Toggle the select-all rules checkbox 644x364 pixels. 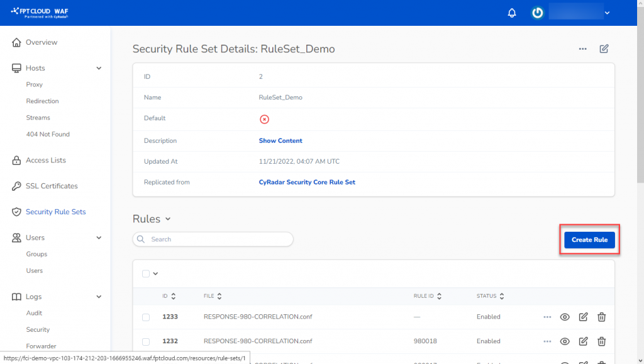(146, 273)
